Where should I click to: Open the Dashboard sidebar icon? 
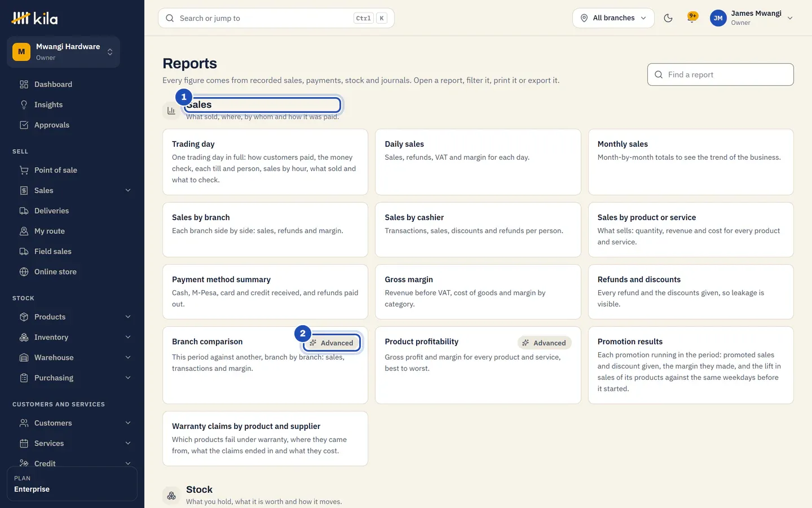pyautogui.click(x=24, y=85)
